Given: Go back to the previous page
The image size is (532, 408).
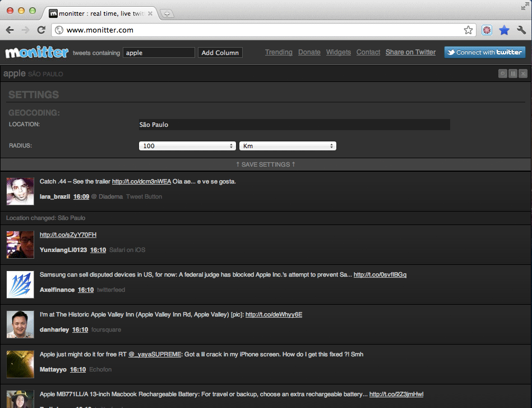Looking at the screenshot, I should tap(10, 30).
